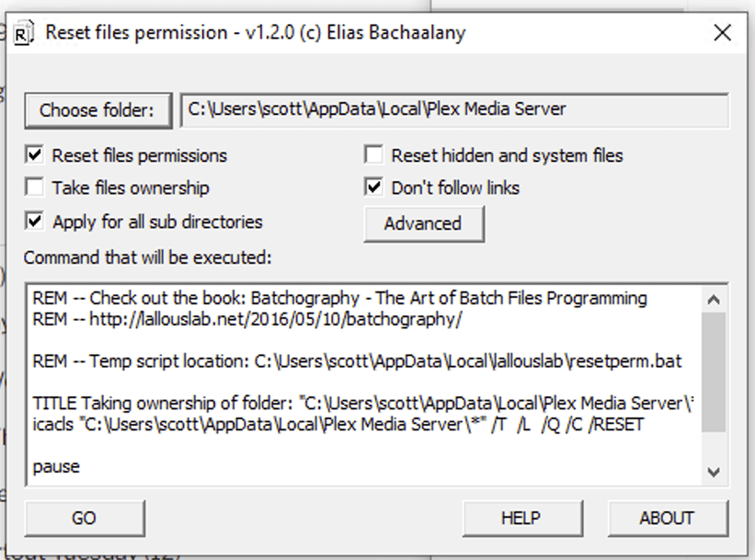Click the app icon in title bar
The height and width of the screenshot is (560, 755).
tap(23, 32)
